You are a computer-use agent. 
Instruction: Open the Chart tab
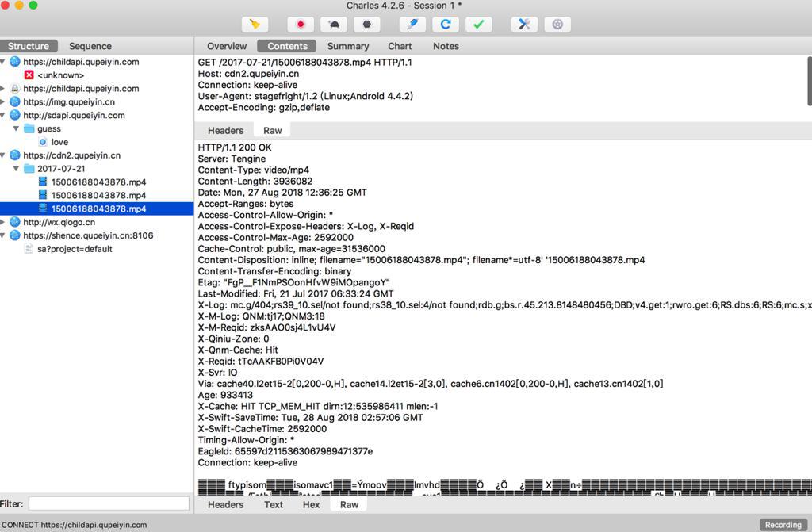(x=400, y=46)
